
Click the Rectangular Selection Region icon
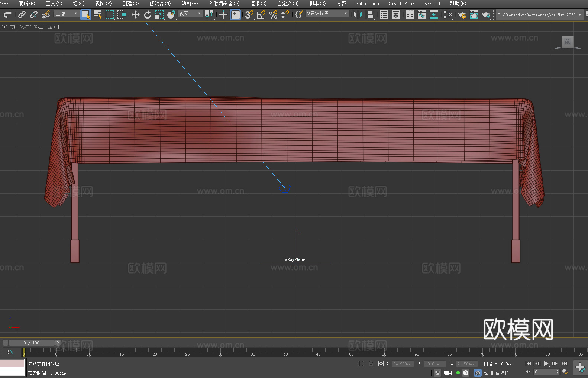pyautogui.click(x=110, y=14)
